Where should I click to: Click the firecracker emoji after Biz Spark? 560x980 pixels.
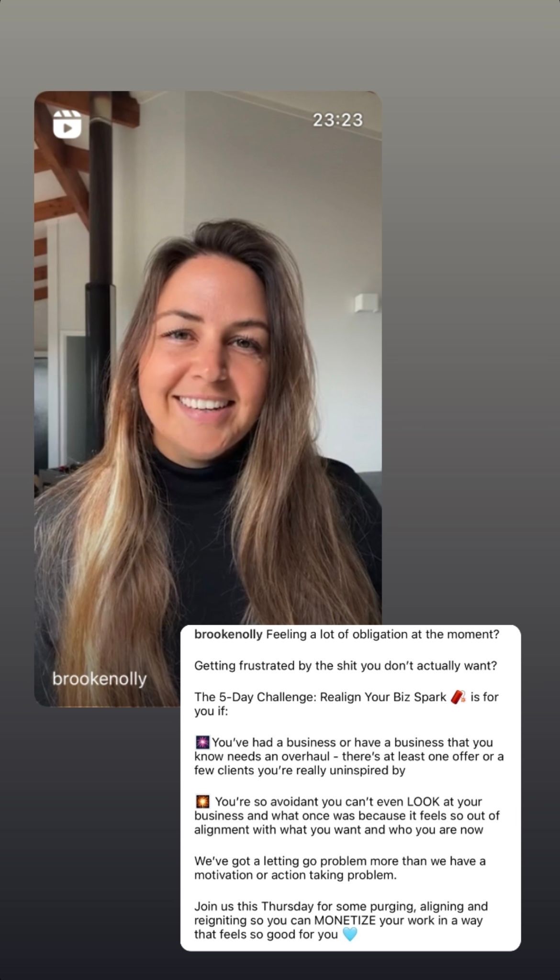(x=458, y=697)
